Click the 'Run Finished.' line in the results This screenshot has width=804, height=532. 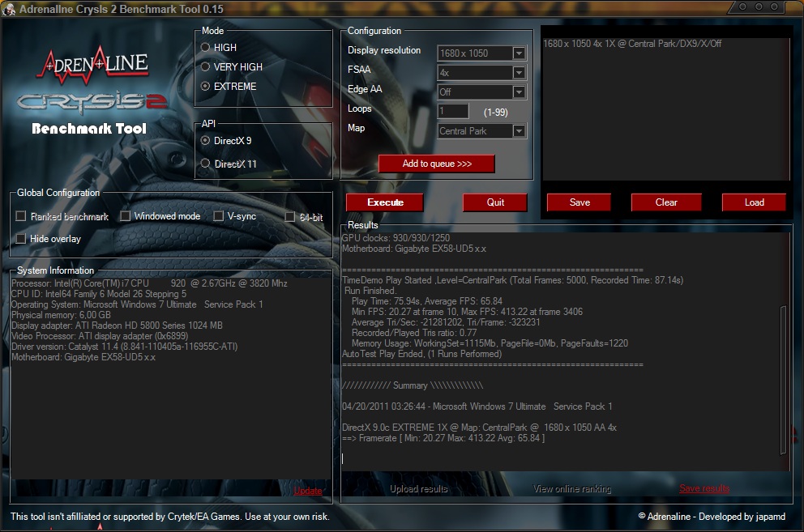pos(370,291)
